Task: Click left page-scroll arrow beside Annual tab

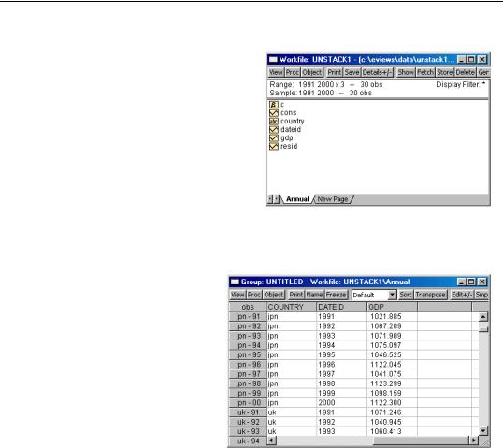Action: pyautogui.click(x=270, y=199)
